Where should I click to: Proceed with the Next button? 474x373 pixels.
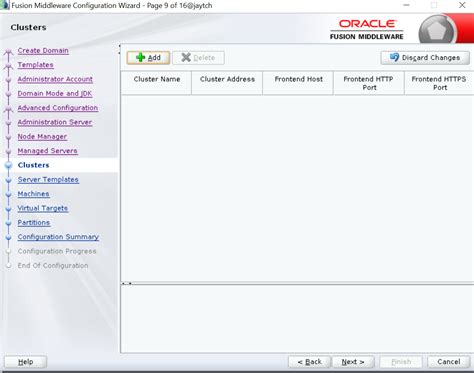tap(353, 362)
